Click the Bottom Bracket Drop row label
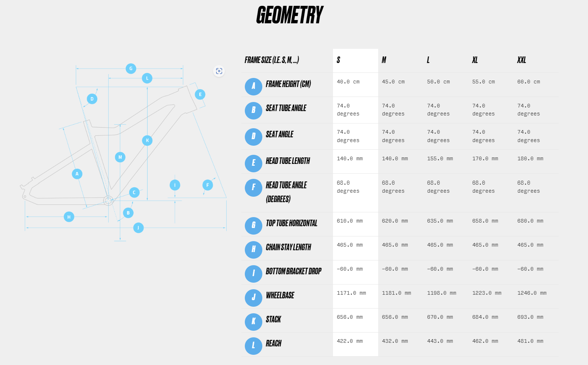 click(293, 271)
